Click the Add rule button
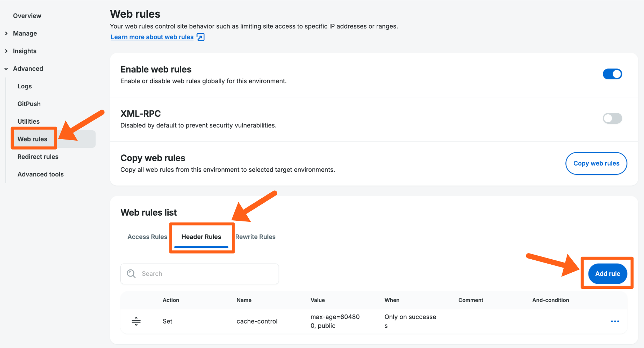The width and height of the screenshot is (644, 348). click(607, 273)
